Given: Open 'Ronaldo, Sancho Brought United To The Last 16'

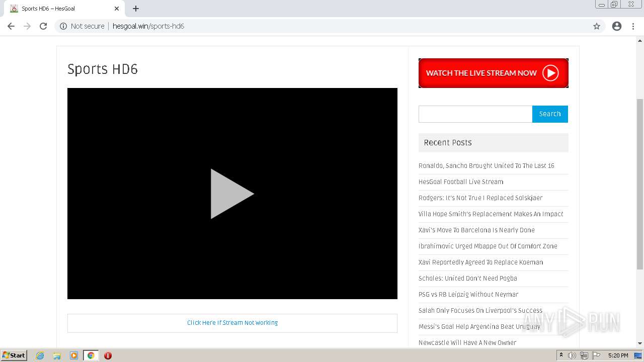Looking at the screenshot, I should pos(487,165).
